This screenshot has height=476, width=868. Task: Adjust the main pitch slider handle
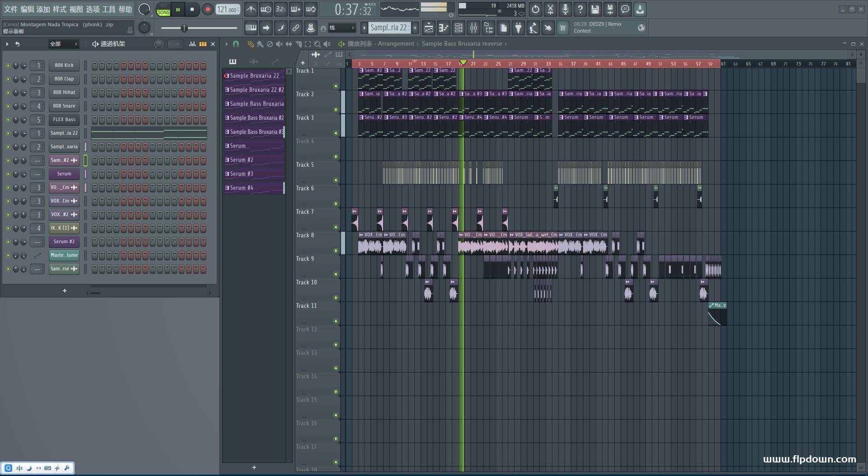[184, 28]
